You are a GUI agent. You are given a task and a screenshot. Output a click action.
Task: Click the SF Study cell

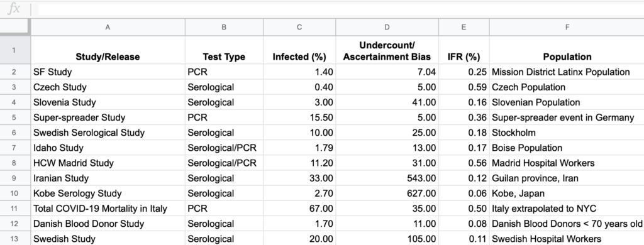(108, 72)
